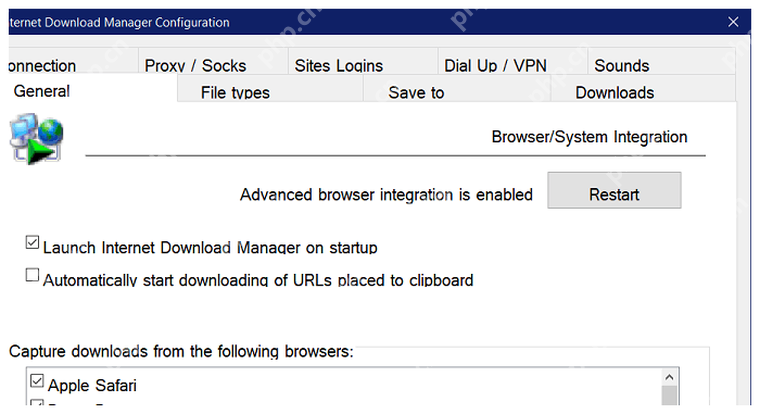Select the Dial Up / VPN tab
Viewport: 760px width, 414px height.
[513, 61]
